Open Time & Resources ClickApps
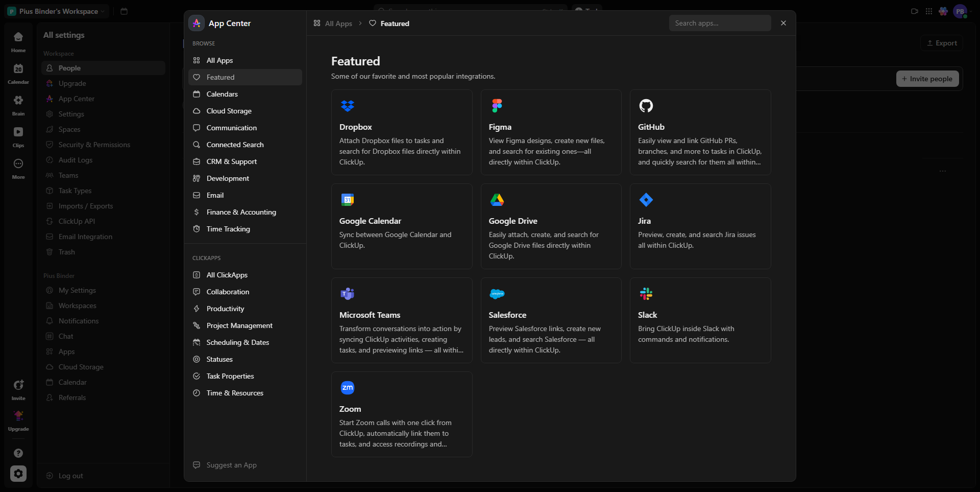The image size is (980, 492). click(x=245, y=393)
